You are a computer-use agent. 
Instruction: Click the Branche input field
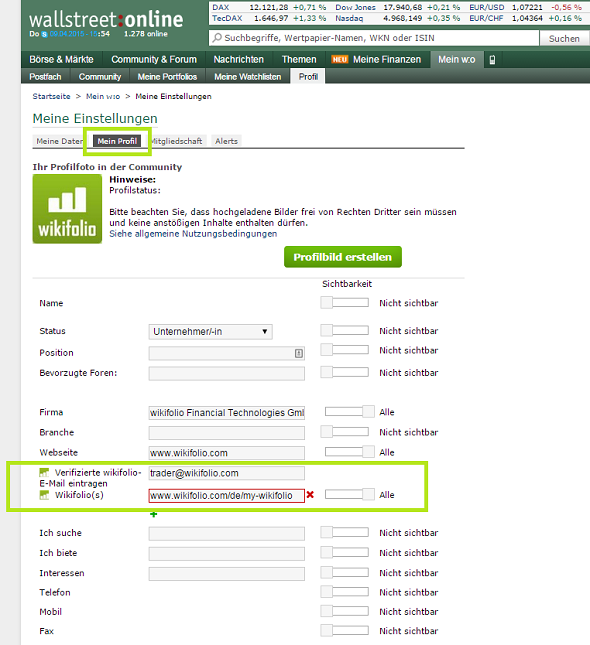click(227, 433)
